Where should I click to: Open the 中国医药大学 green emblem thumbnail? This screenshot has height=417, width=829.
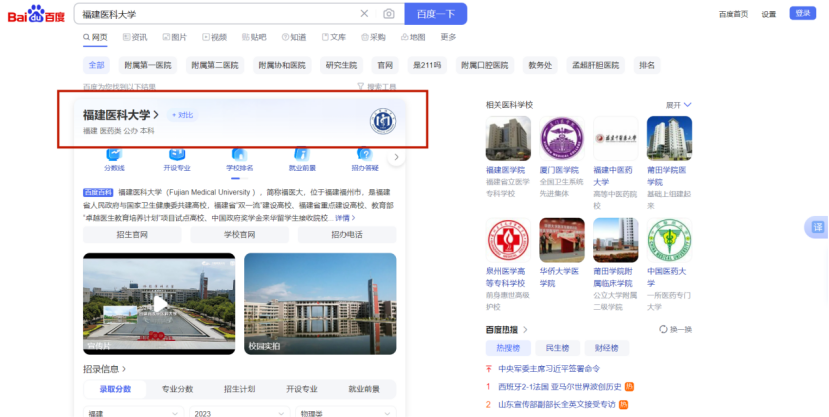pyautogui.click(x=669, y=240)
